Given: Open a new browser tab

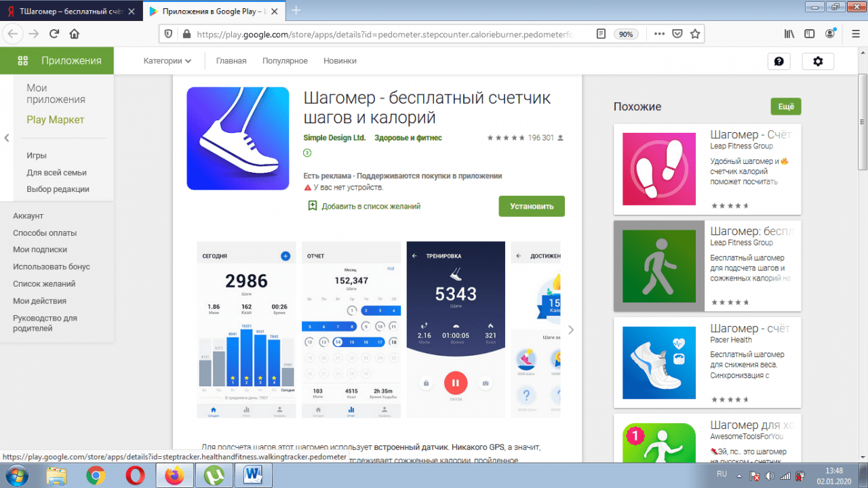Looking at the screenshot, I should (x=296, y=11).
